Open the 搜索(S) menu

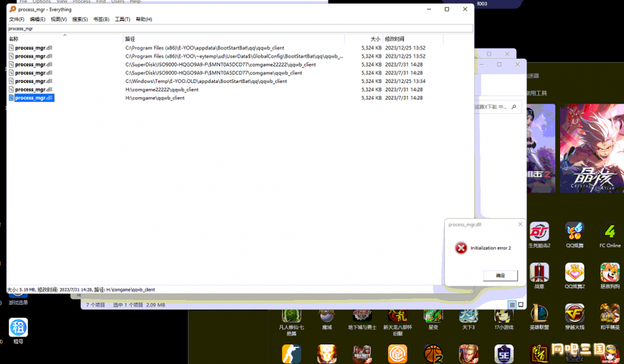80,19
